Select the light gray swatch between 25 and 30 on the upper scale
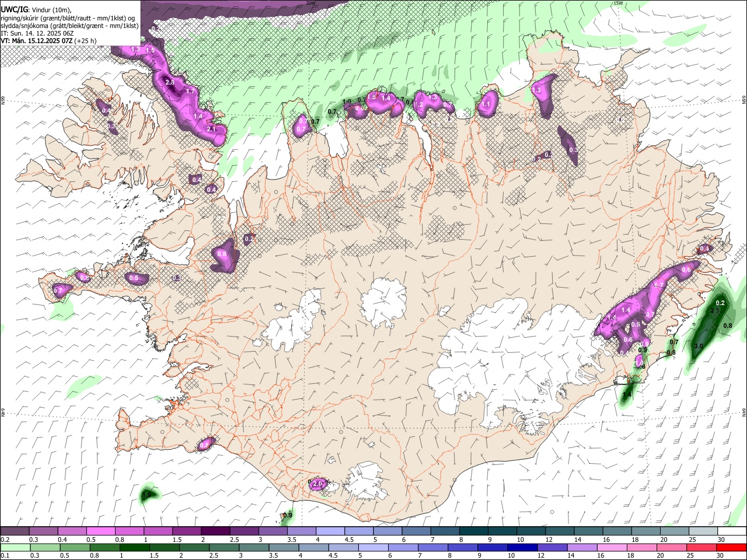The width and height of the screenshot is (747, 560). [x=703, y=531]
